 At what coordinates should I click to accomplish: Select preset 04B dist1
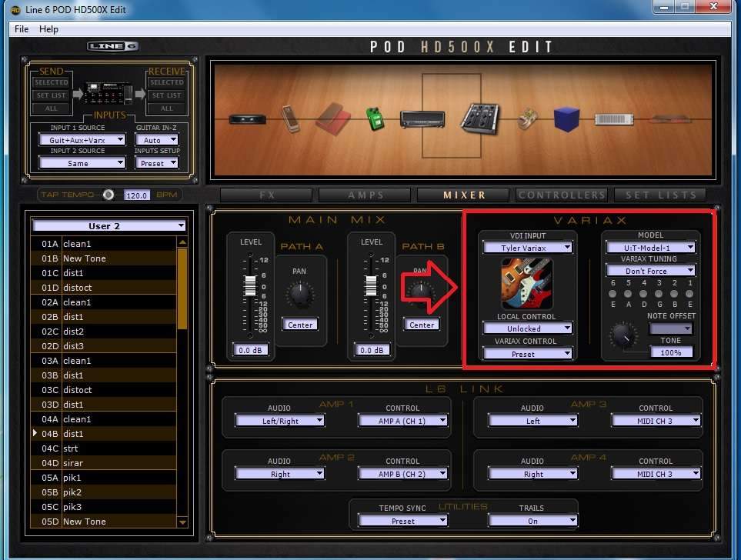pyautogui.click(x=104, y=433)
